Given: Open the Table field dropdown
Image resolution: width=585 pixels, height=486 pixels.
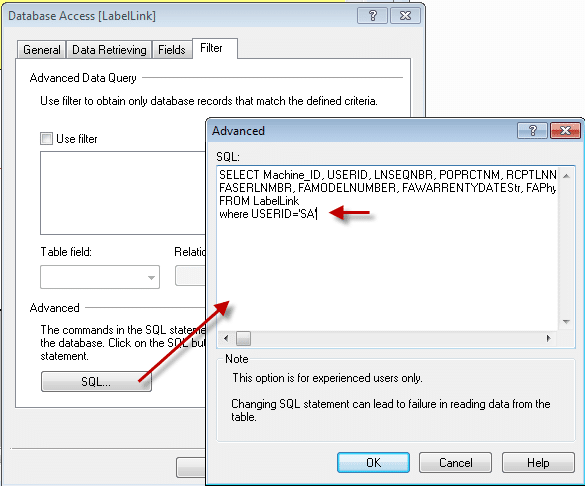Looking at the screenshot, I should [x=100, y=277].
